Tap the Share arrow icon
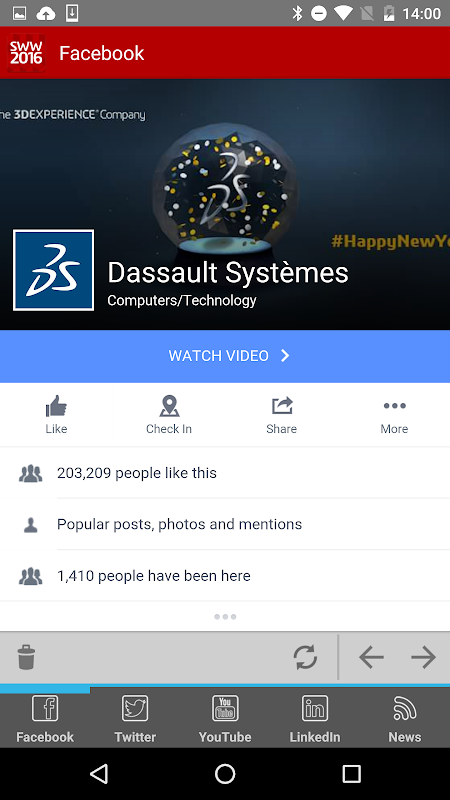The image size is (450, 800). click(282, 406)
